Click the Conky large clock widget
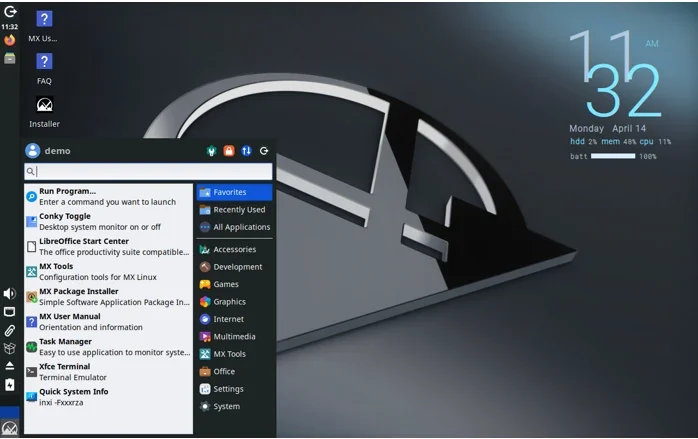Screen dimensions: 698x439 pyautogui.click(x=616, y=73)
